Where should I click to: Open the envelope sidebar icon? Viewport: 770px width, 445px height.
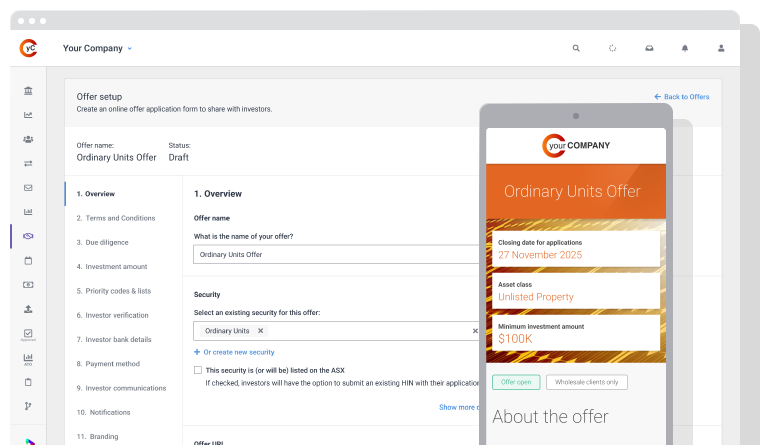tap(28, 188)
